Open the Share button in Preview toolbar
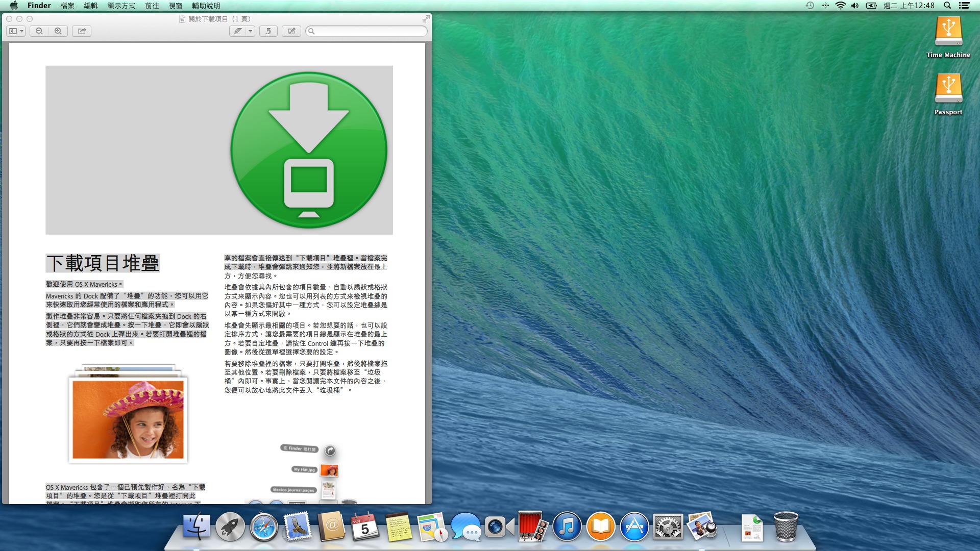 coord(82,31)
